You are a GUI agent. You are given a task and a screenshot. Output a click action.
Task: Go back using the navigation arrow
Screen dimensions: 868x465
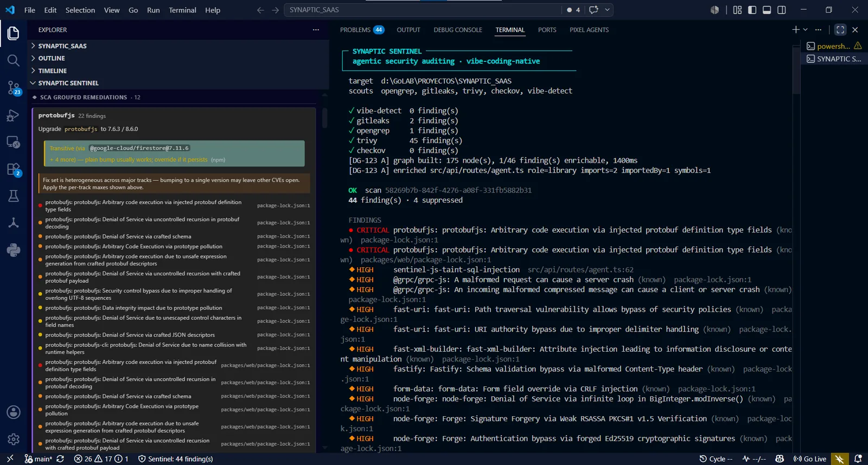point(260,10)
